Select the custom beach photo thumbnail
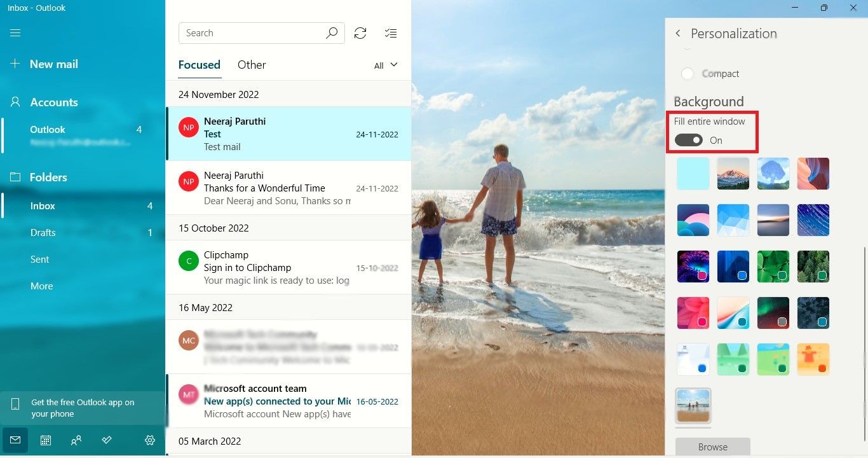 (693, 406)
